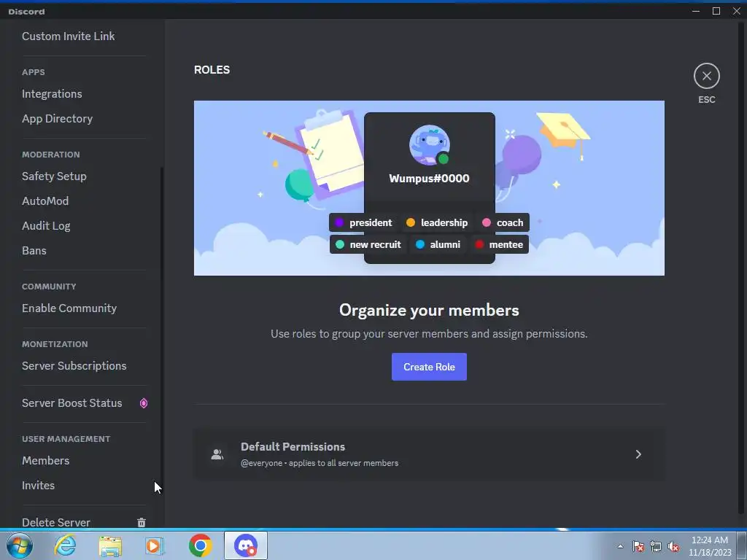Open Safety Setup settings

coord(54,176)
